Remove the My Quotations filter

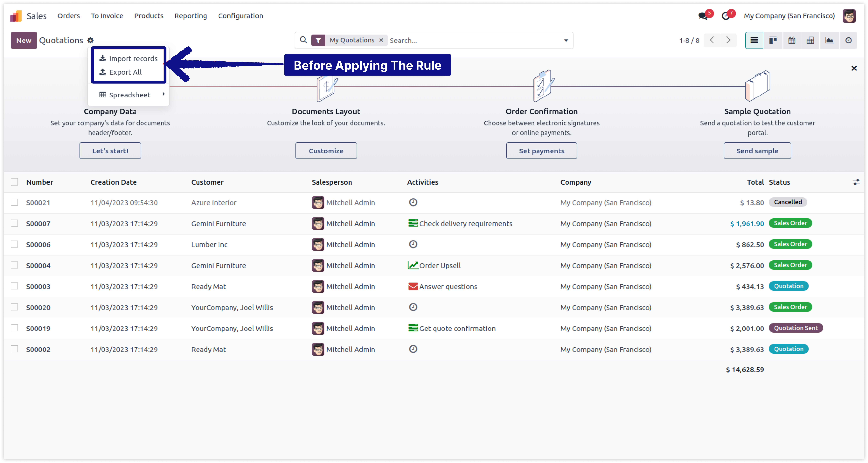click(381, 40)
